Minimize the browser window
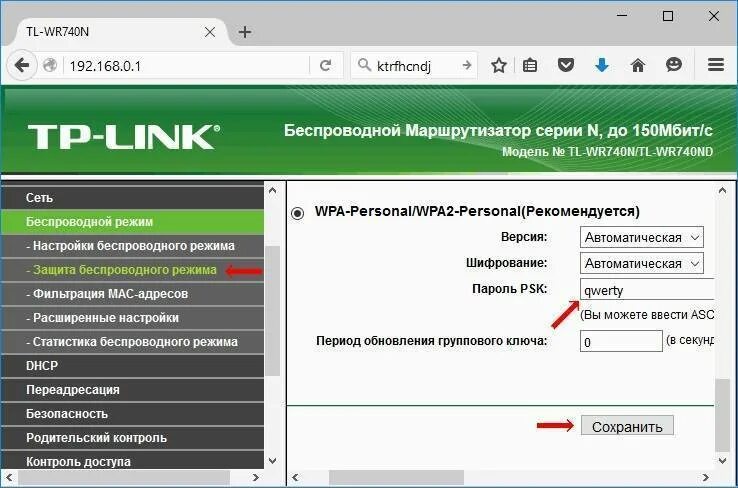Viewport: 738px width, 488px height. [622, 16]
